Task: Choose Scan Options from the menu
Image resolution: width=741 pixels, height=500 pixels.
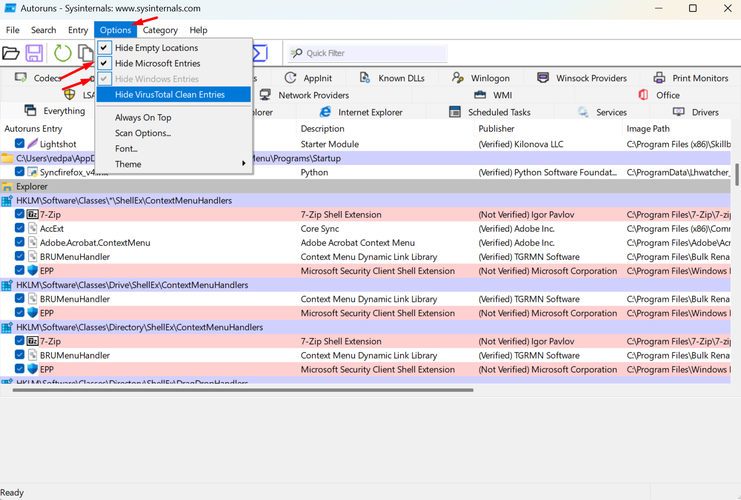Action: 142,133
